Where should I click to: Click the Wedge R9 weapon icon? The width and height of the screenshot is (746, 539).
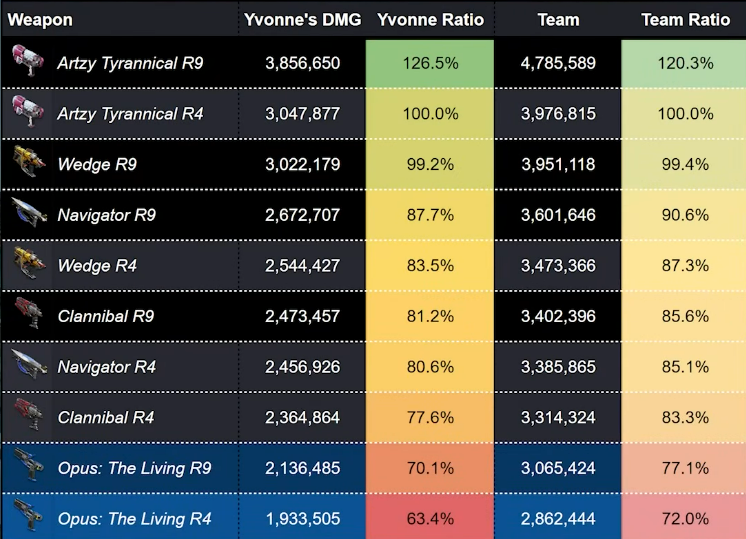29,162
